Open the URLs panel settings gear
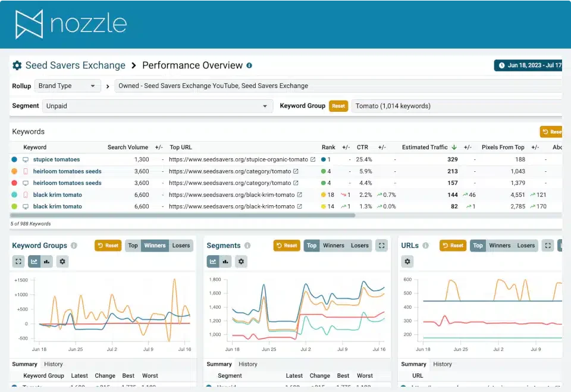The width and height of the screenshot is (571, 392). [407, 262]
